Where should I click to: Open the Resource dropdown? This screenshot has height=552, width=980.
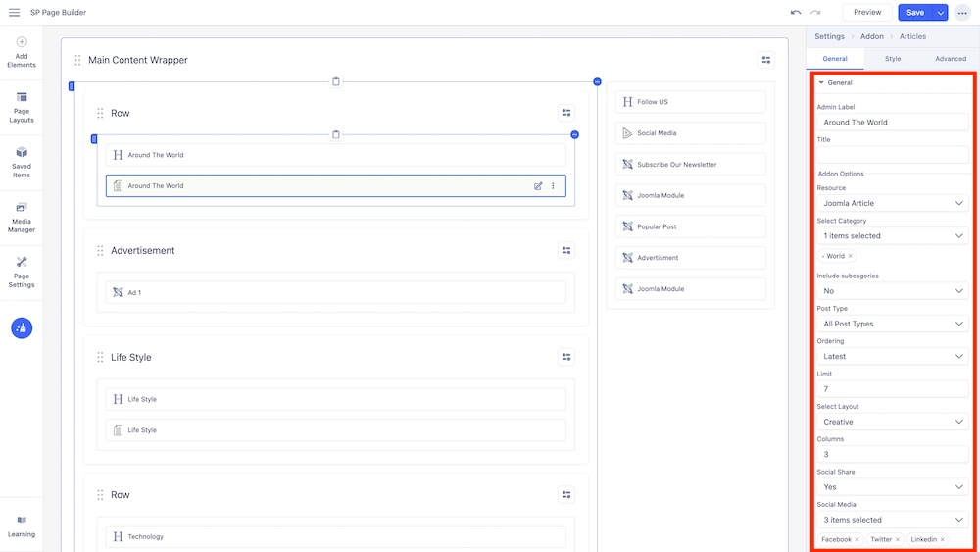coord(892,203)
